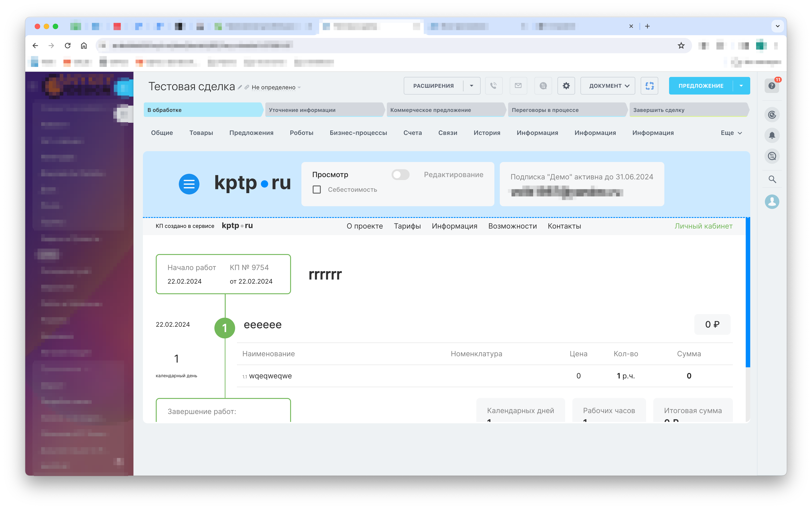The image size is (812, 509).
Task: Expand the Еще tabs menu
Action: coord(731,133)
